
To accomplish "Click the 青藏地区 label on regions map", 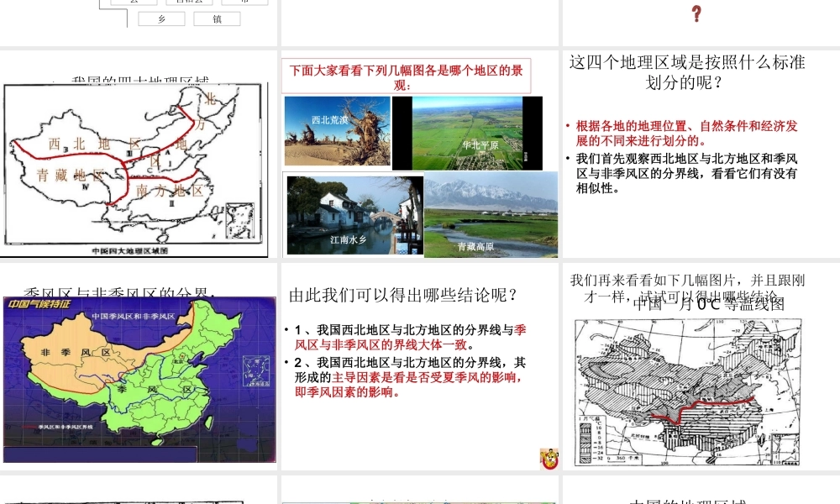I will click(71, 176).
